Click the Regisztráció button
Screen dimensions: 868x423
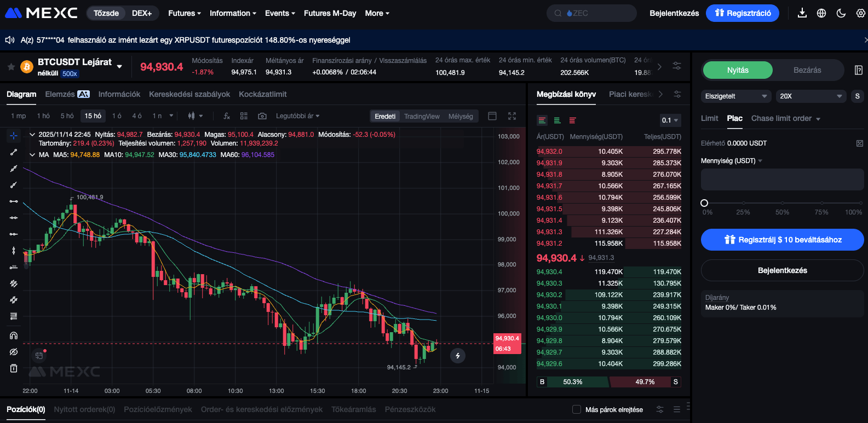743,13
